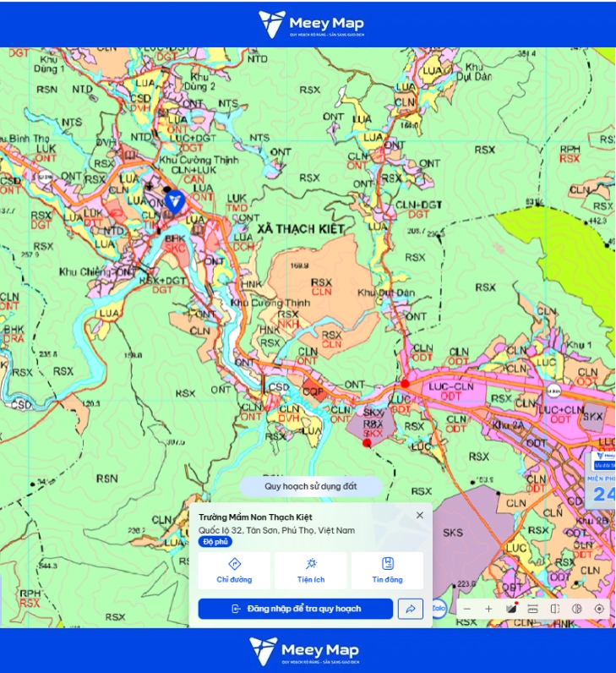This screenshot has width=616, height=673.
Task: Open Zalo chat bubble
Action: [x=439, y=608]
